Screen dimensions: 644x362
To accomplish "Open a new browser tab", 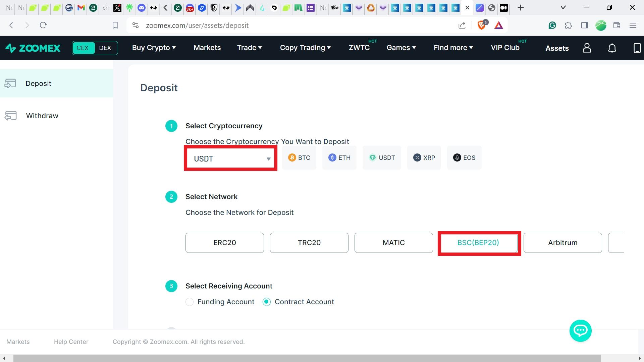I will pyautogui.click(x=521, y=7).
